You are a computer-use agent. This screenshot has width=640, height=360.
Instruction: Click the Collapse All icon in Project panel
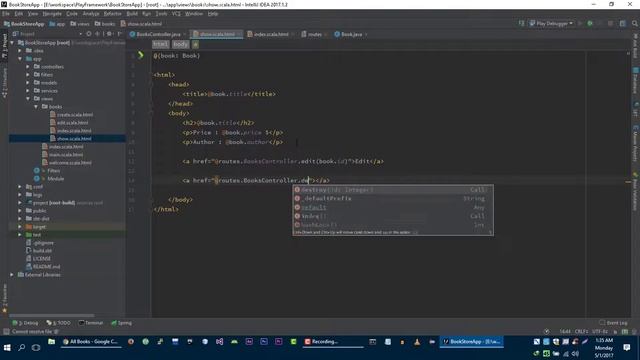[98, 34]
